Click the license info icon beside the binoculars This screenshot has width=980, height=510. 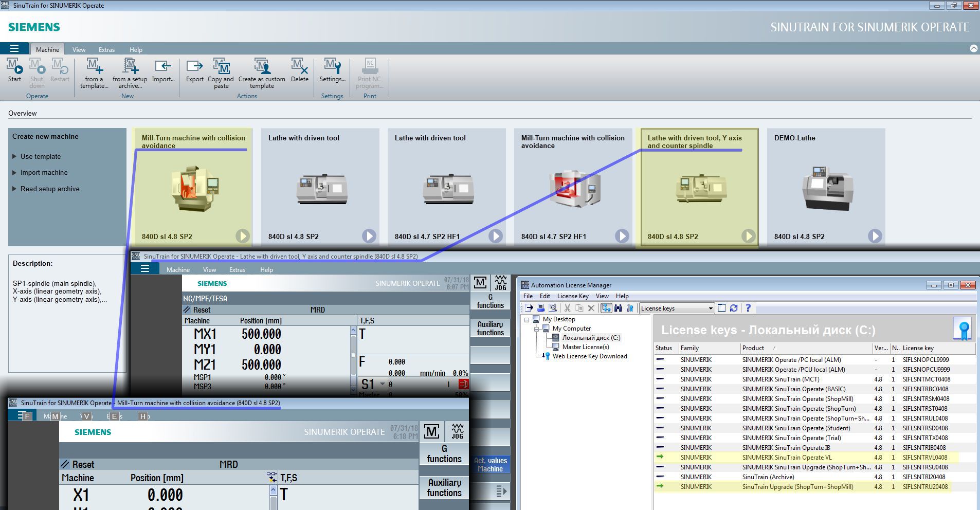(630, 308)
